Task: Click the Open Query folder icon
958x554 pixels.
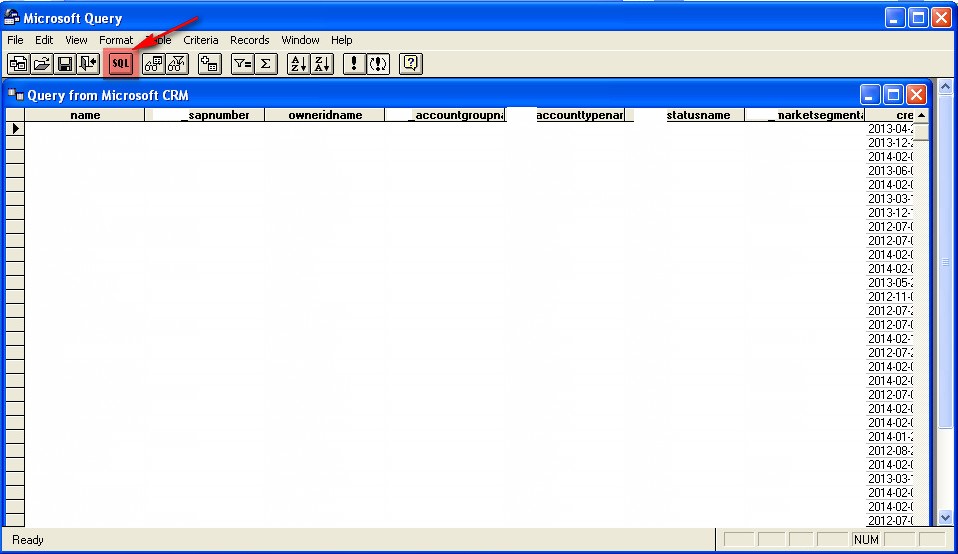Action: (41, 64)
